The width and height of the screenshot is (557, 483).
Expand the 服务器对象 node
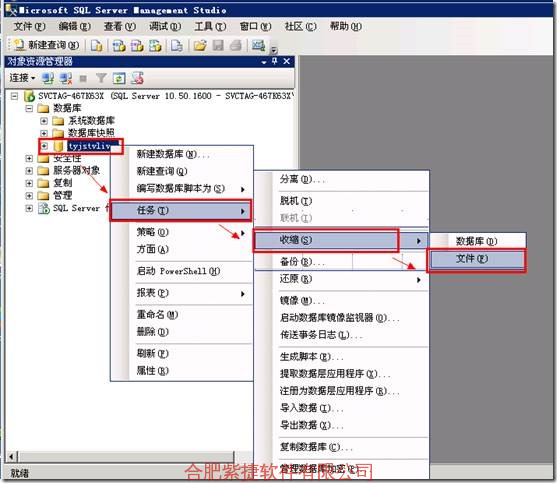[x=29, y=171]
